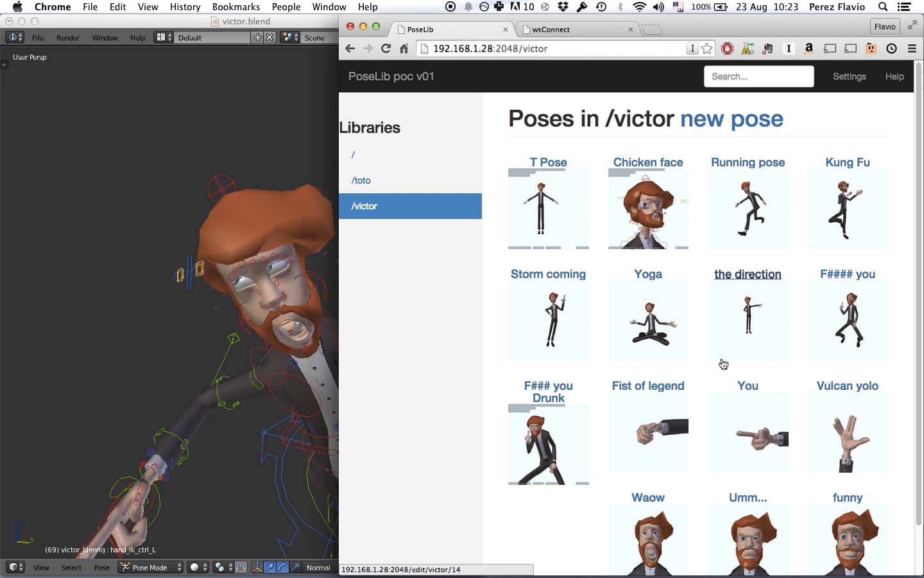The height and width of the screenshot is (578, 924).
Task: Click Chrome back navigation arrow
Action: [350, 48]
